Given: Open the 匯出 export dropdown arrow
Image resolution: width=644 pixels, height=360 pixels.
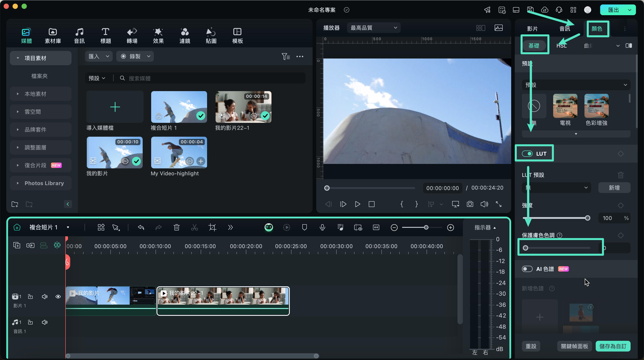Looking at the screenshot, I should point(629,10).
